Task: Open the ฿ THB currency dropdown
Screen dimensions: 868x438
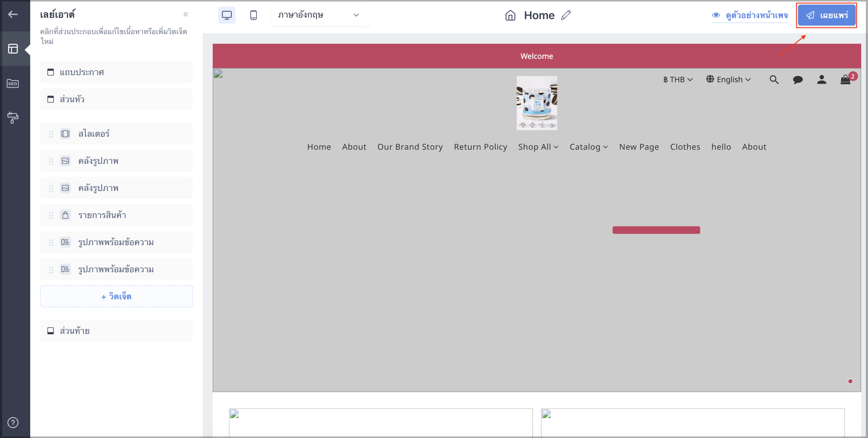Action: point(678,79)
